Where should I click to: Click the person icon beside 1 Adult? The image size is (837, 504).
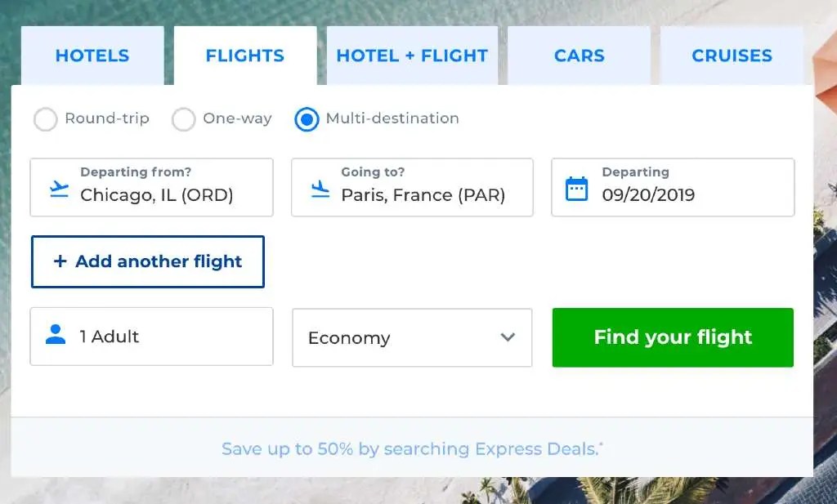(x=55, y=336)
